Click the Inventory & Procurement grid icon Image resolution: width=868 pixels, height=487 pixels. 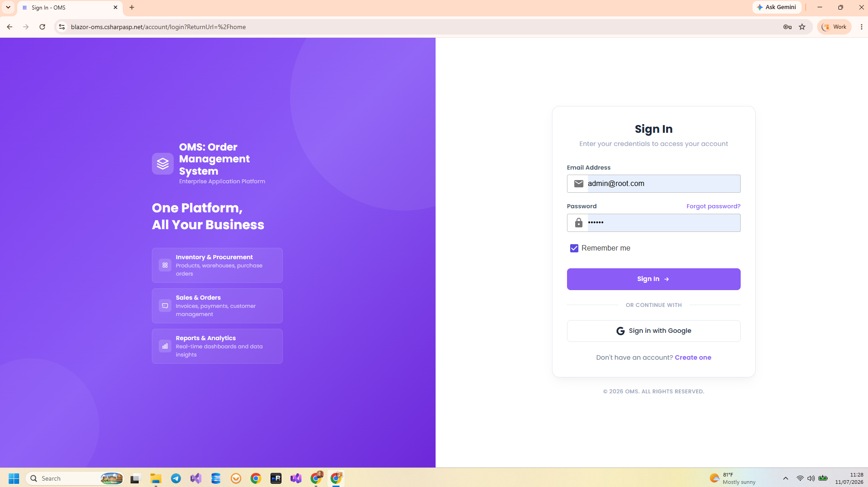coord(165,265)
